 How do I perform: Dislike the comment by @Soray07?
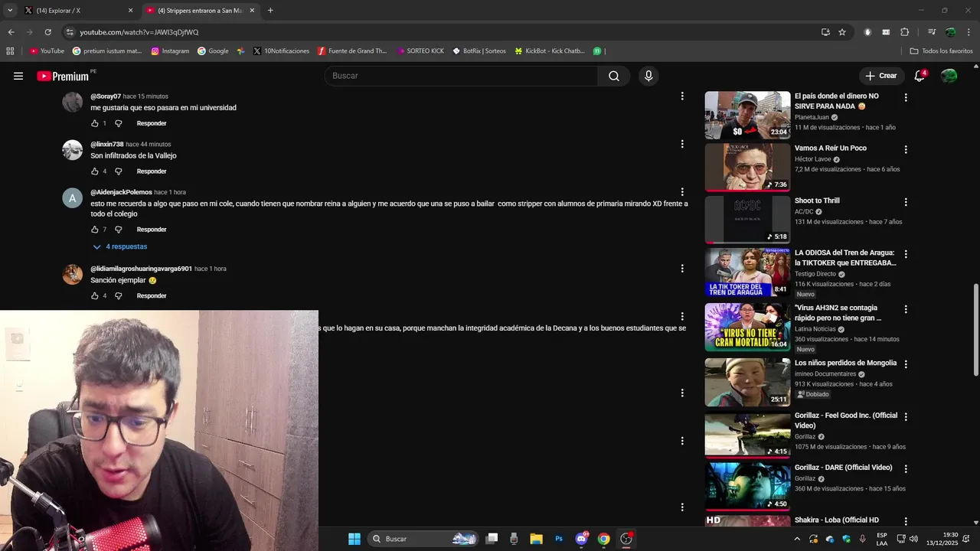coord(119,123)
